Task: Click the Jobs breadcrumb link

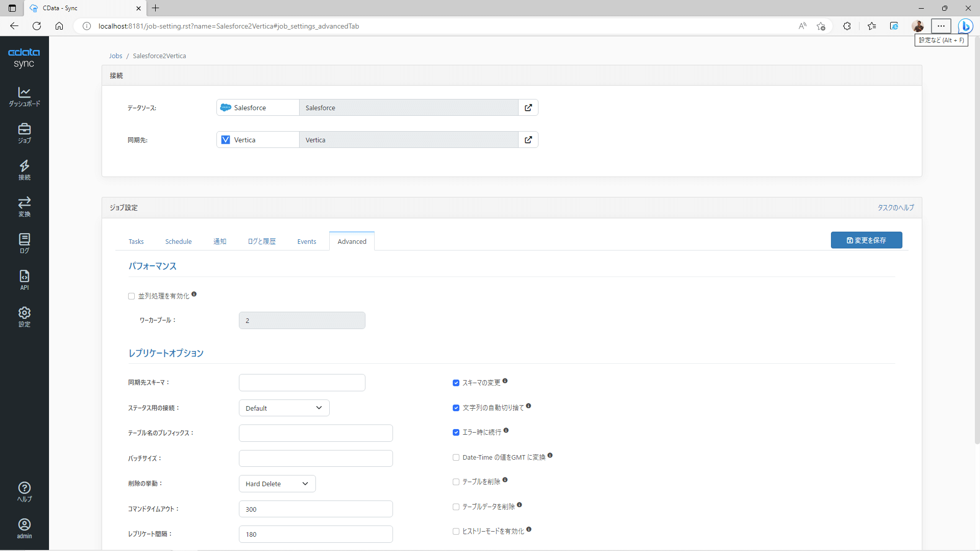Action: 115,56
